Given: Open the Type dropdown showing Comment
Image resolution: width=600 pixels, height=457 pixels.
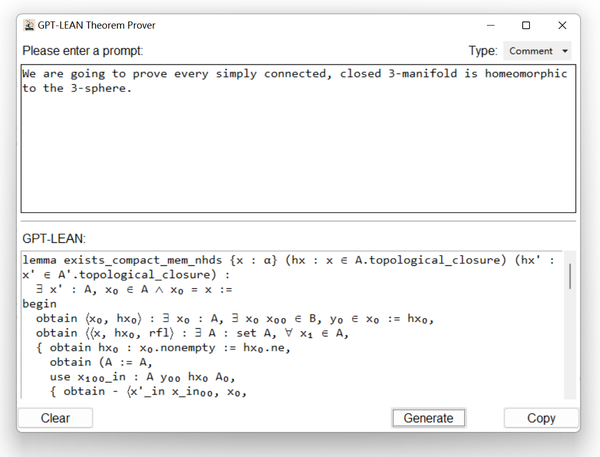Looking at the screenshot, I should [x=537, y=51].
